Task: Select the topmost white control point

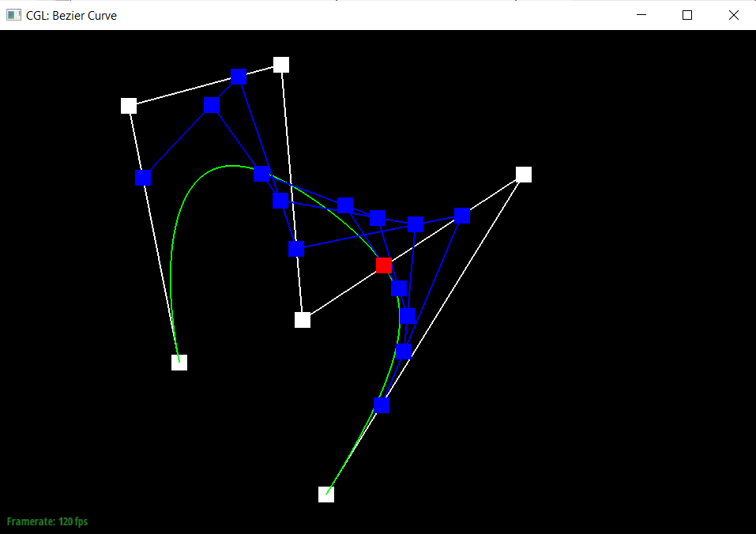Action: pos(281,65)
